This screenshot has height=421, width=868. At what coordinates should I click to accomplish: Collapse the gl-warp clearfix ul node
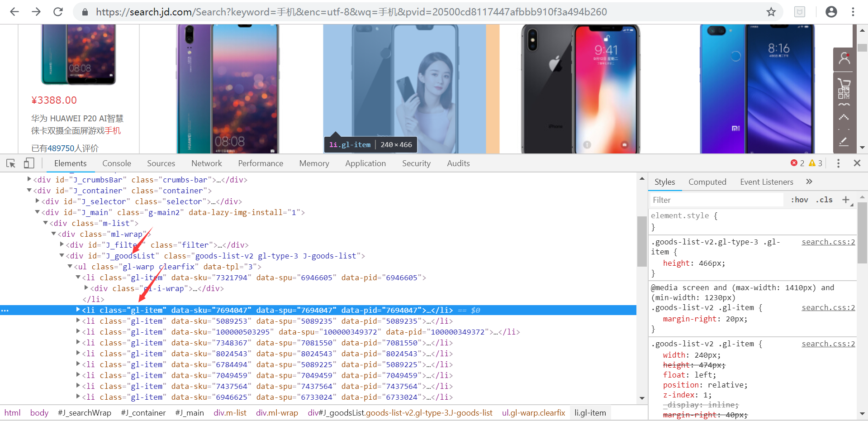pos(70,266)
